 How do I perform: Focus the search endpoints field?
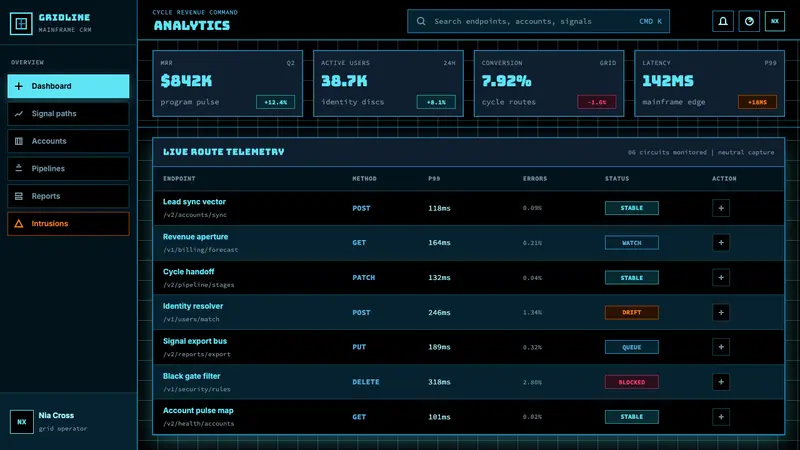coord(538,21)
